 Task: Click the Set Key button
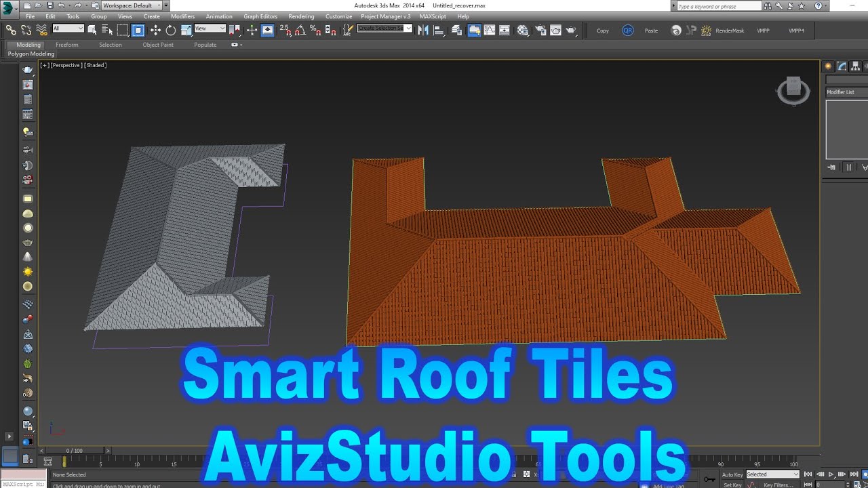point(732,485)
